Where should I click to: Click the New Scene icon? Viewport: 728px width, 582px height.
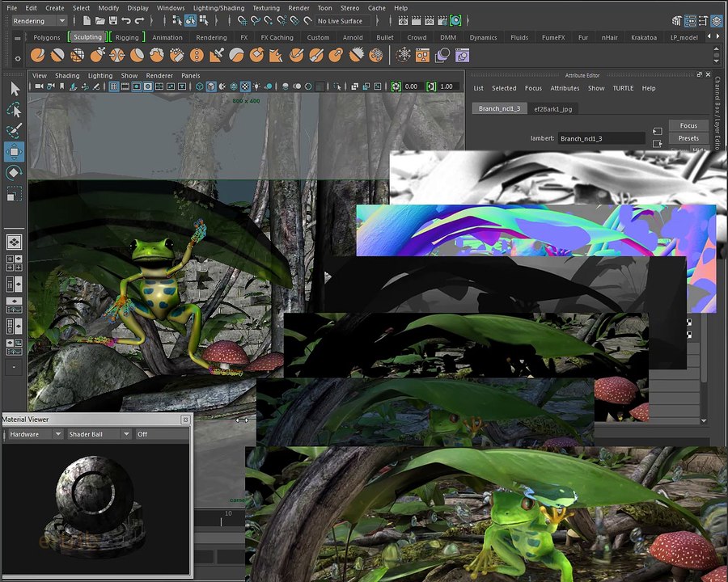click(x=87, y=20)
